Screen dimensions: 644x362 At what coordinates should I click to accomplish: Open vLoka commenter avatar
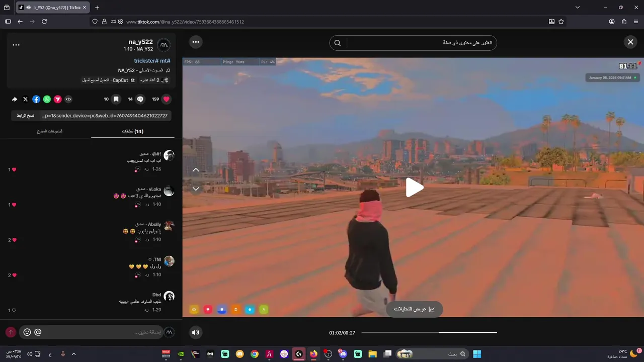169,191
